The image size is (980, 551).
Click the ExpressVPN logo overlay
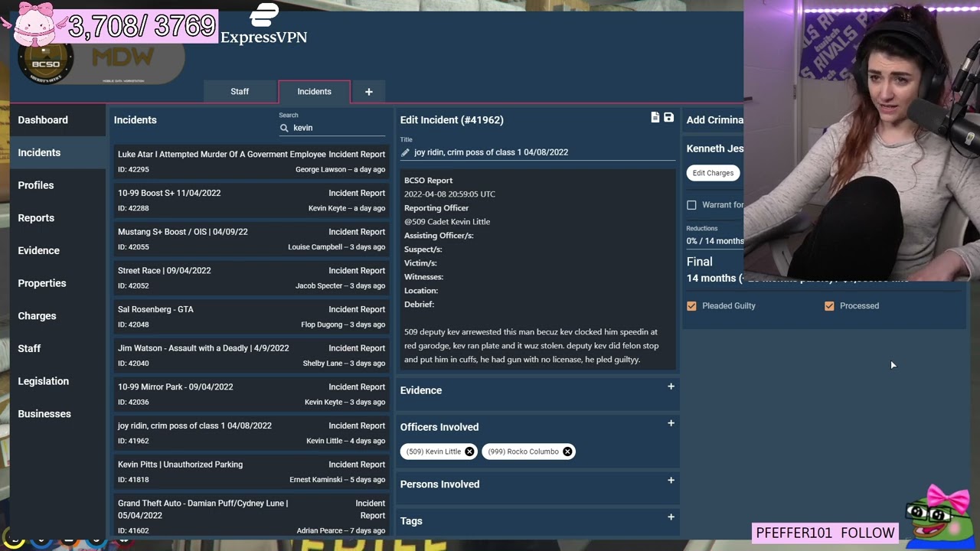click(264, 24)
